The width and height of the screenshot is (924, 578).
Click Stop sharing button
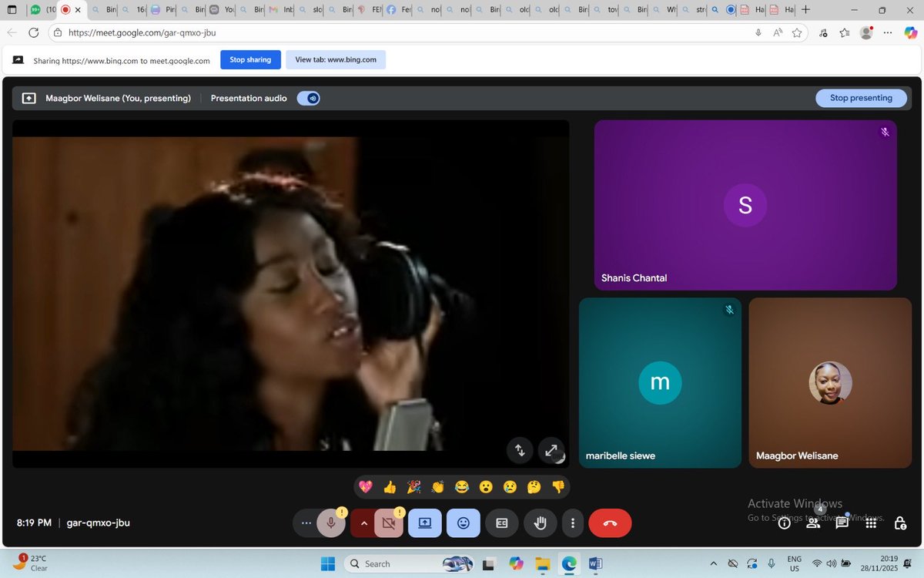coord(250,60)
